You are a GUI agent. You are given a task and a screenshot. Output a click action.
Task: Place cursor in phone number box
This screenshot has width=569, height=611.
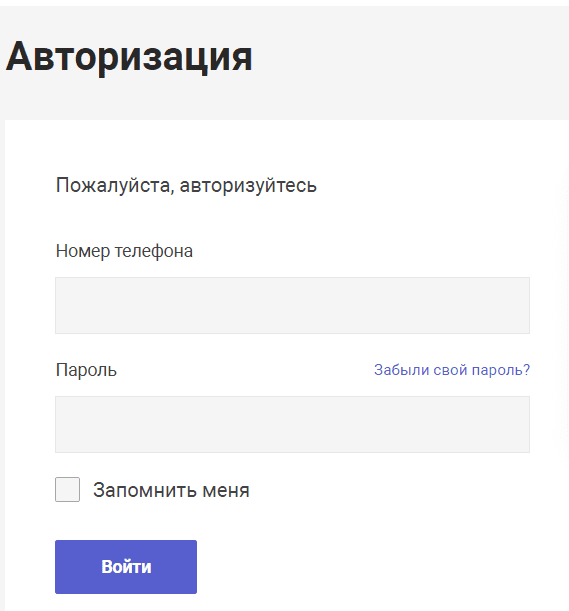point(292,306)
